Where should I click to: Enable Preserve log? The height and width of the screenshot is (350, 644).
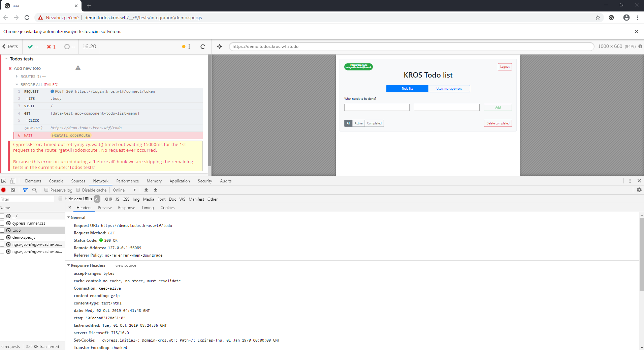click(x=46, y=190)
